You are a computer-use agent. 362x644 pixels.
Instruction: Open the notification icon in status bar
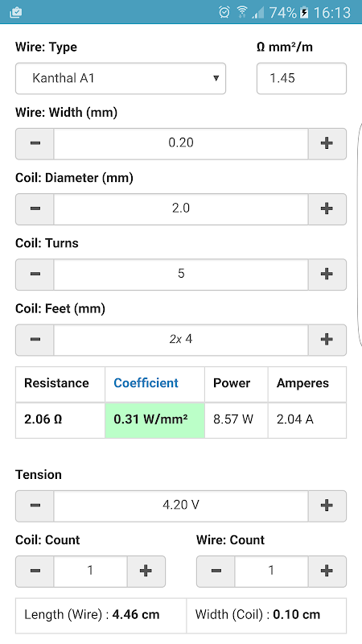coord(15,12)
